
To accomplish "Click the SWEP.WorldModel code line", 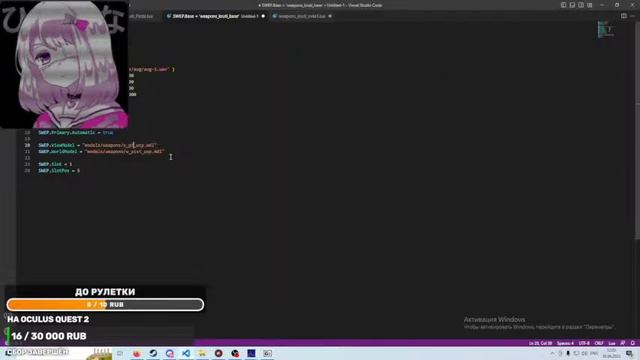I will tap(101, 151).
